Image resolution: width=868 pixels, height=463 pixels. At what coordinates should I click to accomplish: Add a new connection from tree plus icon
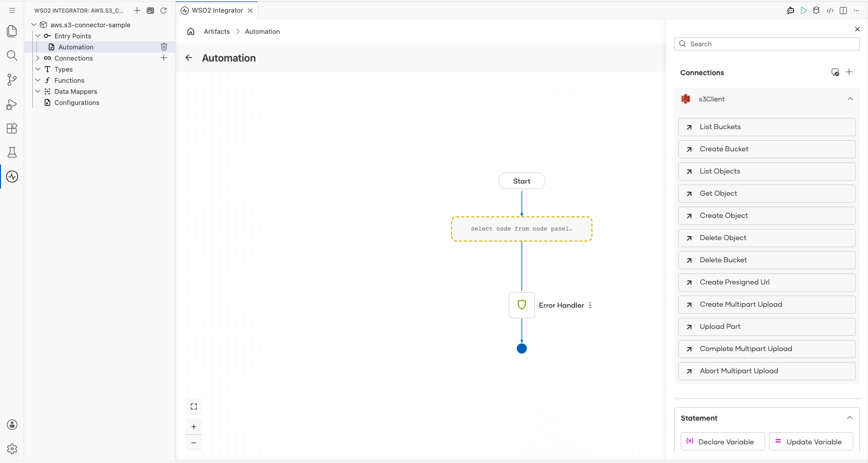coord(164,58)
